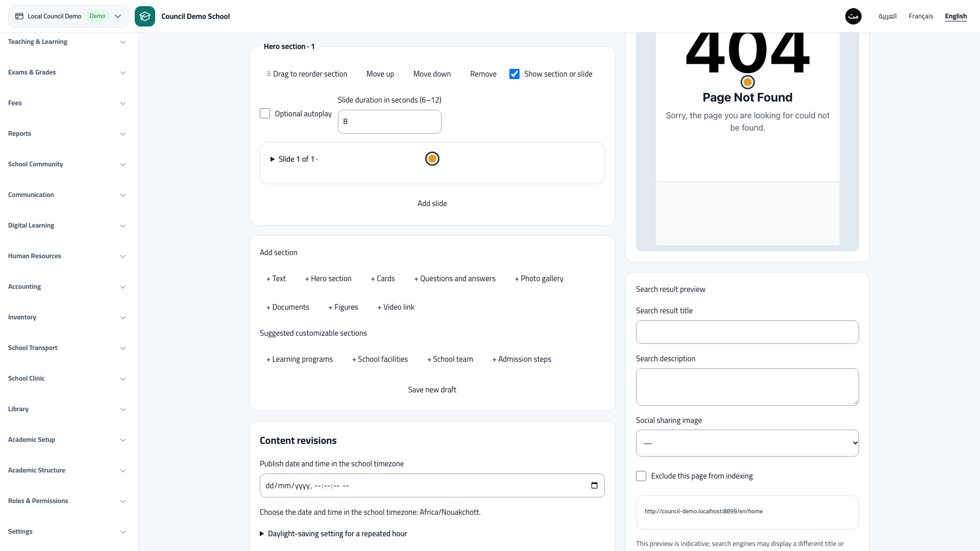Screen dimensions: 980x551
Task: Click Move up button
Action: [380, 74]
